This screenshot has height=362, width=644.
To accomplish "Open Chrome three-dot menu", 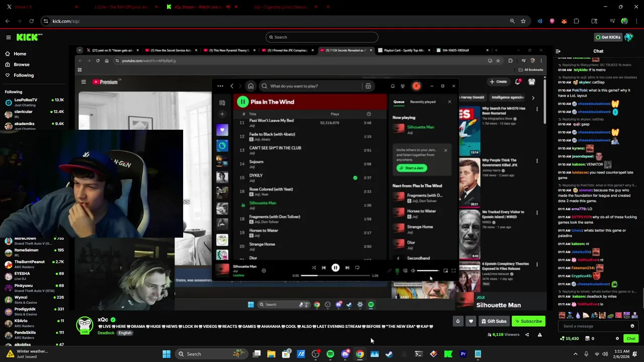I will [x=636, y=21].
